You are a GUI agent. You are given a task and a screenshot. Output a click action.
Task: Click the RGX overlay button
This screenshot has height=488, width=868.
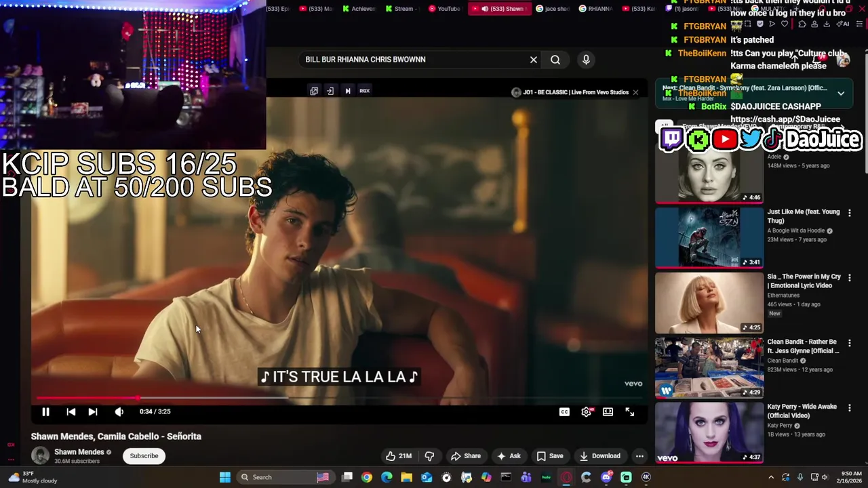click(x=364, y=91)
